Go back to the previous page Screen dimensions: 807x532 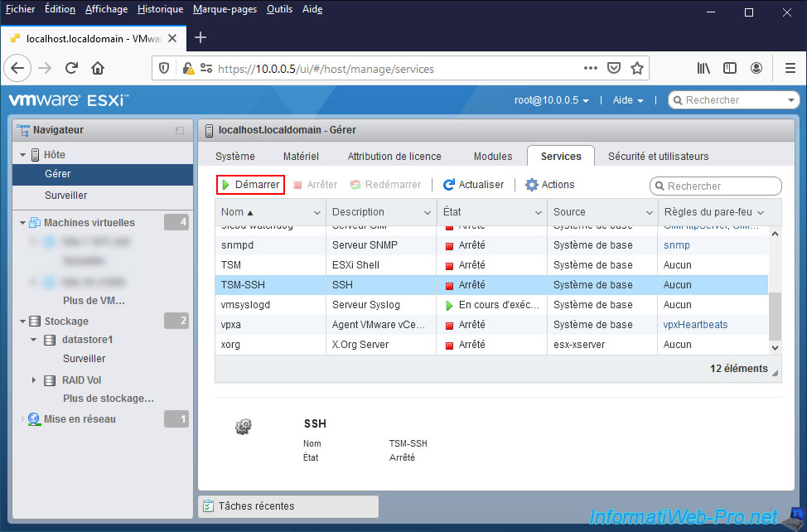17,68
